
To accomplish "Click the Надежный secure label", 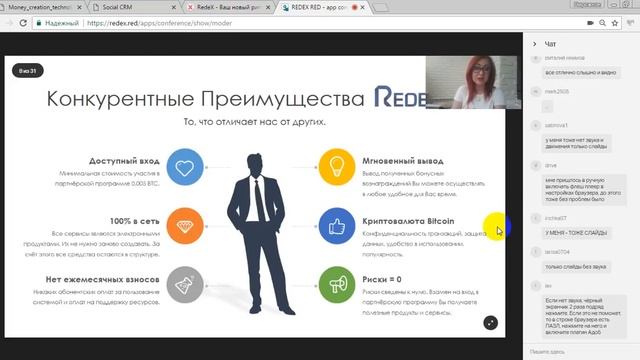I will [x=62, y=23].
